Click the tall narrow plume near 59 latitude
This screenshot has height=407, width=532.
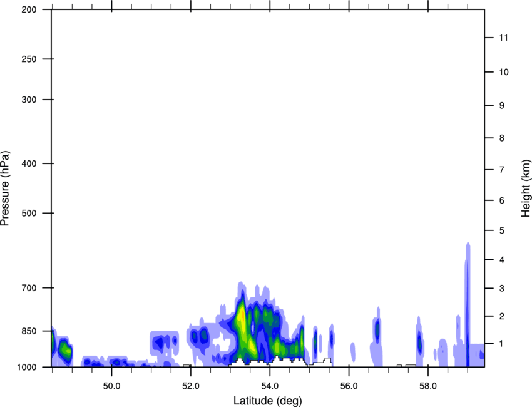[468, 304]
